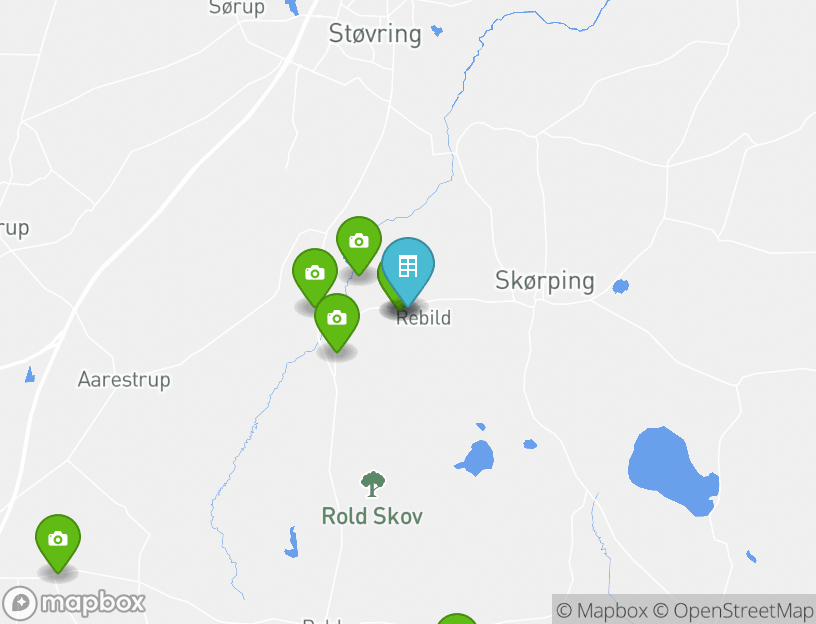This screenshot has width=816, height=624.
Task: Click the small lake just east of Skørping
Action: point(620,286)
